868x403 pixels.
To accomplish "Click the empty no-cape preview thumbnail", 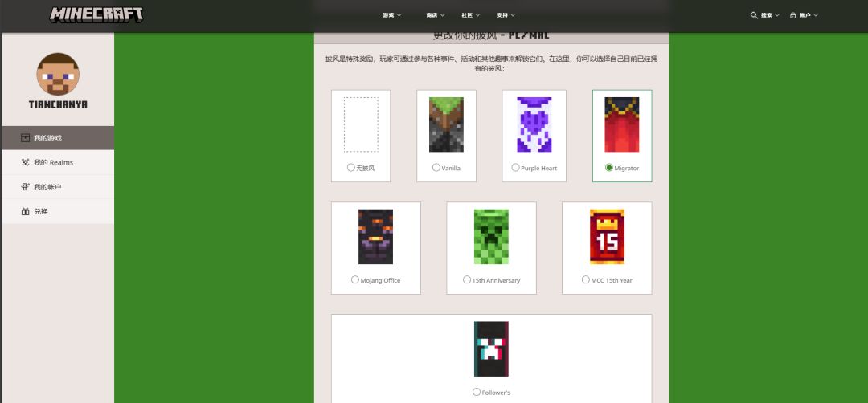I will 361,124.
